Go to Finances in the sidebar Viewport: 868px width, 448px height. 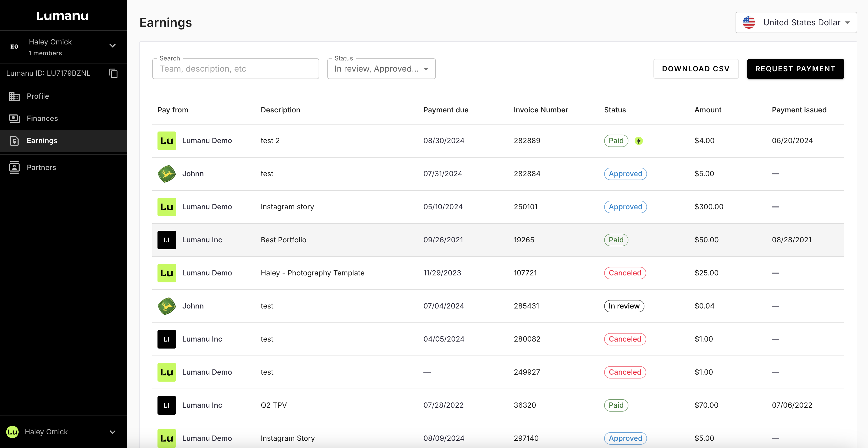click(x=42, y=118)
